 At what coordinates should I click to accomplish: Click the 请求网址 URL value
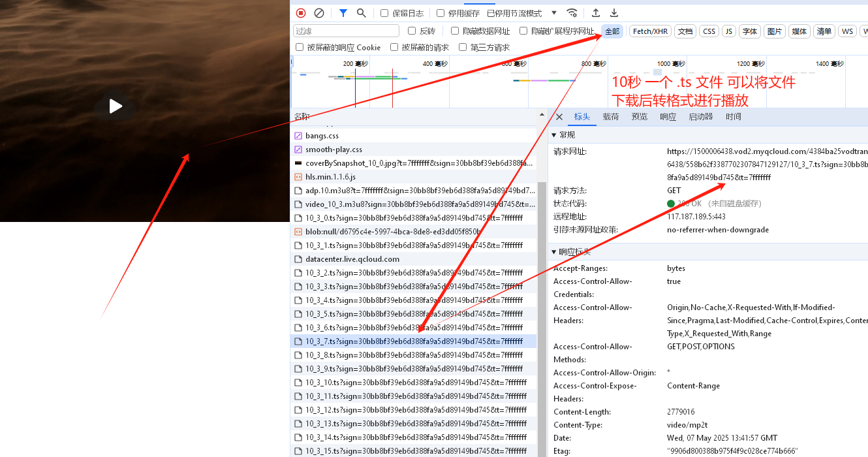pos(767,165)
